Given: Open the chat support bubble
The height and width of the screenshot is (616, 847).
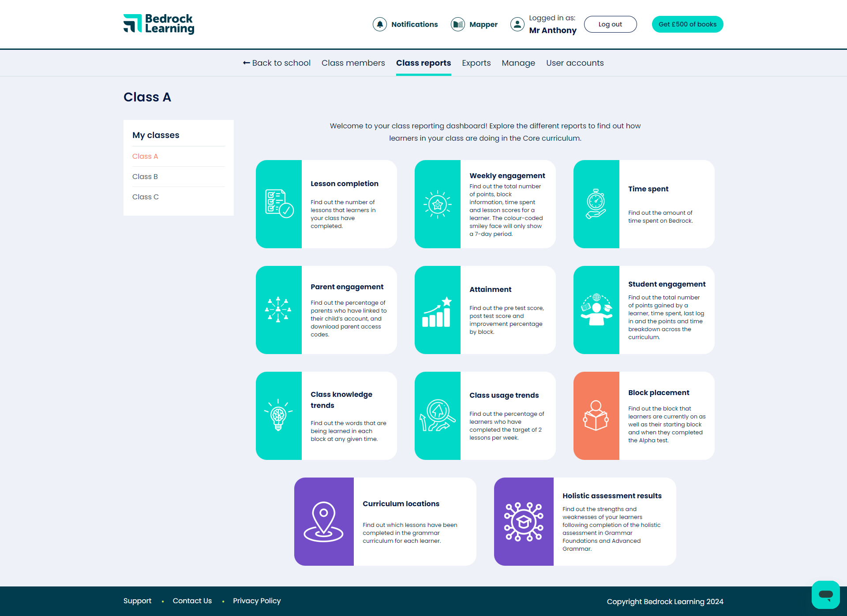Looking at the screenshot, I should coord(825,594).
